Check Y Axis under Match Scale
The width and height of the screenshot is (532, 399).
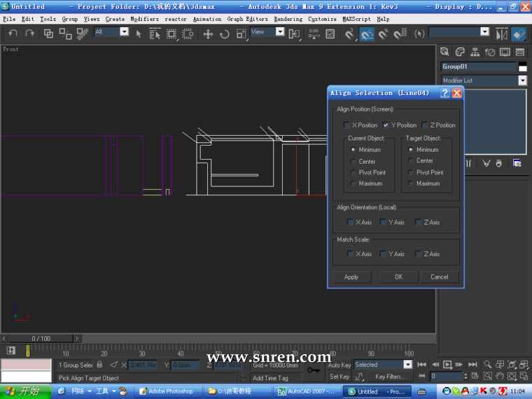pyautogui.click(x=383, y=254)
